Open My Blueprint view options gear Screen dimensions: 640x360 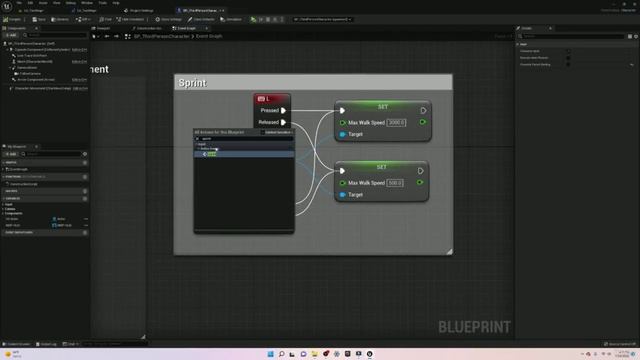[85, 154]
